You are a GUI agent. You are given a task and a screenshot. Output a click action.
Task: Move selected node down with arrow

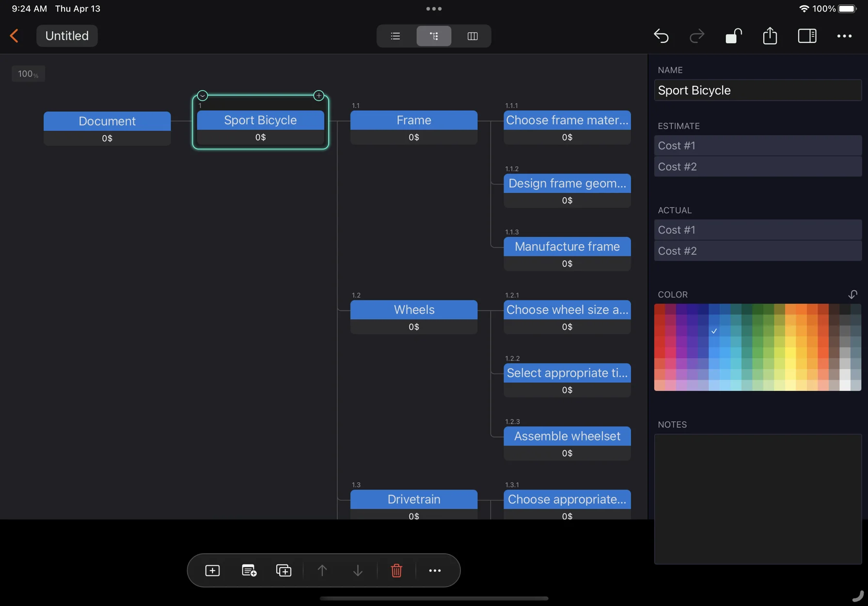(x=358, y=571)
